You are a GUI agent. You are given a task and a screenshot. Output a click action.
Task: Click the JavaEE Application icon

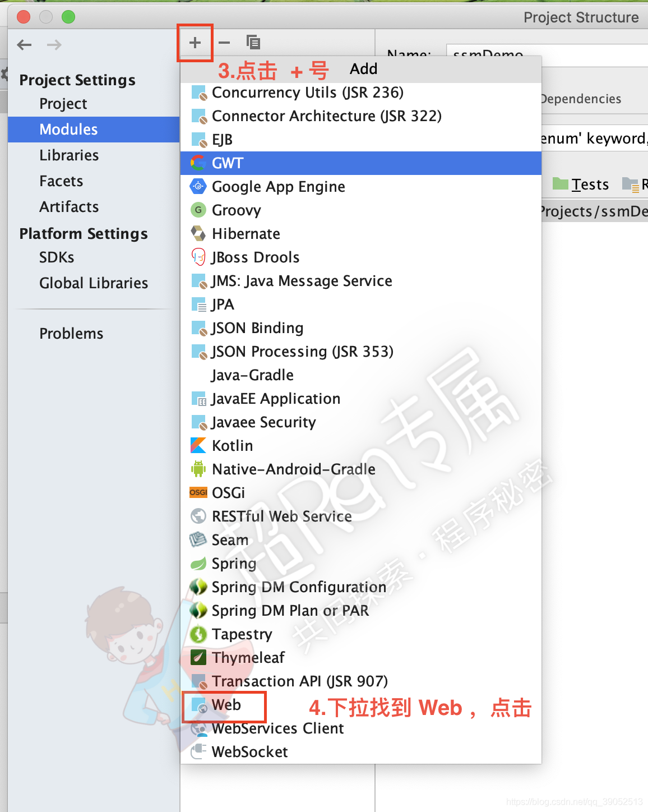pos(199,399)
